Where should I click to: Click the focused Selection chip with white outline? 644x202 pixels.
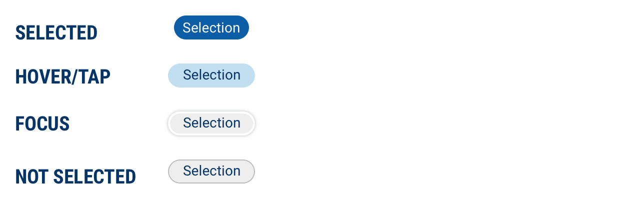pyautogui.click(x=211, y=123)
